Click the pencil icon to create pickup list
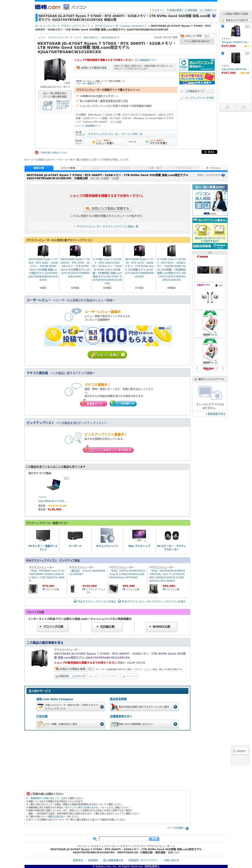252x868 pixels. pyautogui.click(x=182, y=98)
